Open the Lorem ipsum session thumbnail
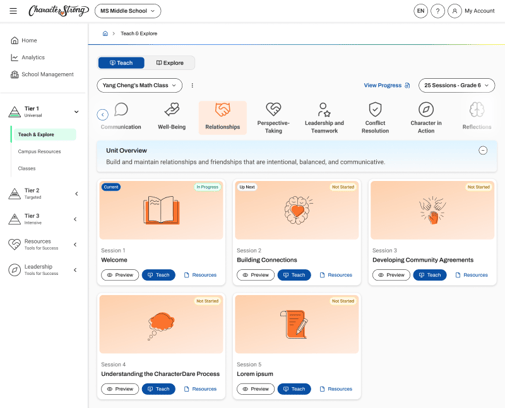Image resolution: width=505 pixels, height=408 pixels. pos(297,324)
